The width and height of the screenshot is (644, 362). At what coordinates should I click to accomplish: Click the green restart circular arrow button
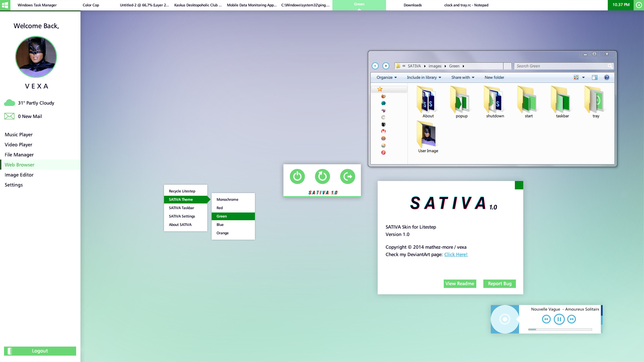pyautogui.click(x=322, y=176)
